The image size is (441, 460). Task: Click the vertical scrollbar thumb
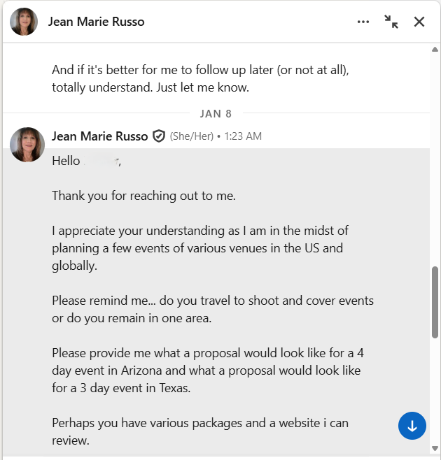435,302
